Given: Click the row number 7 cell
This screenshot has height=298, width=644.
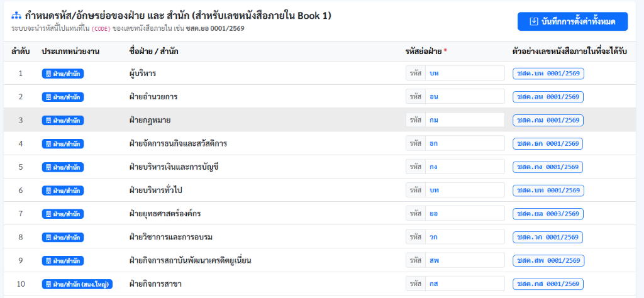Looking at the screenshot, I should point(21,214).
